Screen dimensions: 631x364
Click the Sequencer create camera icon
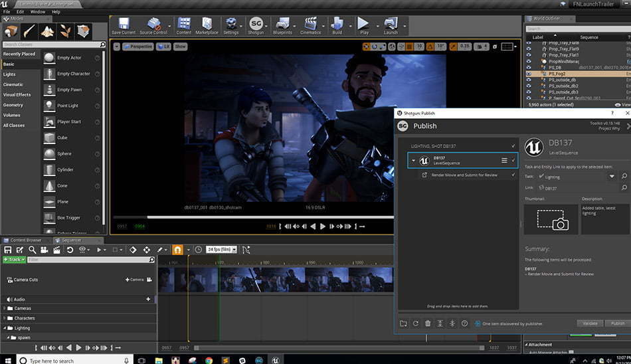pos(45,250)
